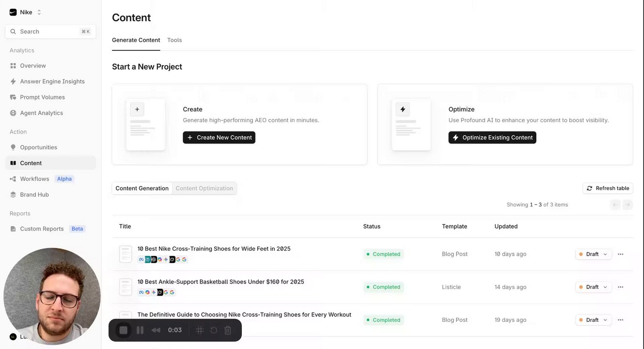The image size is (644, 349).
Task: Open Brand Hub from sidebar
Action: pyautogui.click(x=34, y=194)
